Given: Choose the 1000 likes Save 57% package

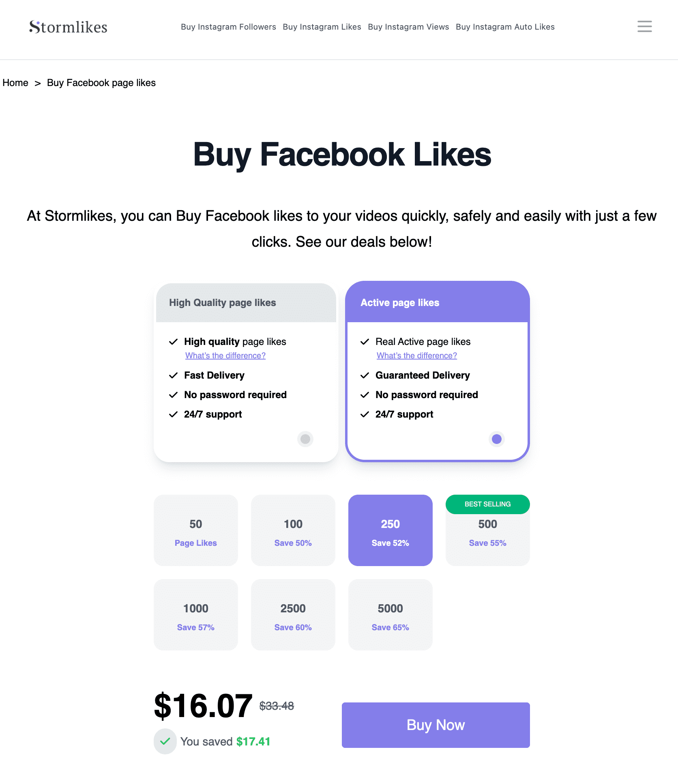Looking at the screenshot, I should pos(196,615).
